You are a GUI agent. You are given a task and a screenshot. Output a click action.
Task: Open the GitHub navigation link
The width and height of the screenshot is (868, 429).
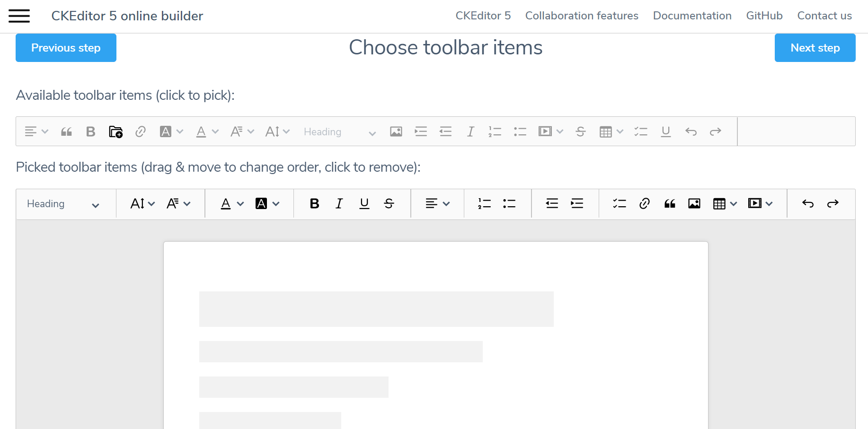coord(764,16)
